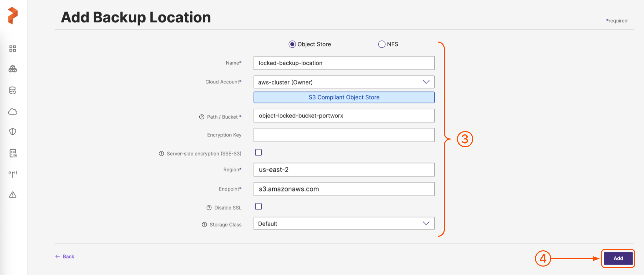Viewport: 644px width, 275px height.
Task: Open the cloud settings icon in sidebar
Action: tap(12, 111)
